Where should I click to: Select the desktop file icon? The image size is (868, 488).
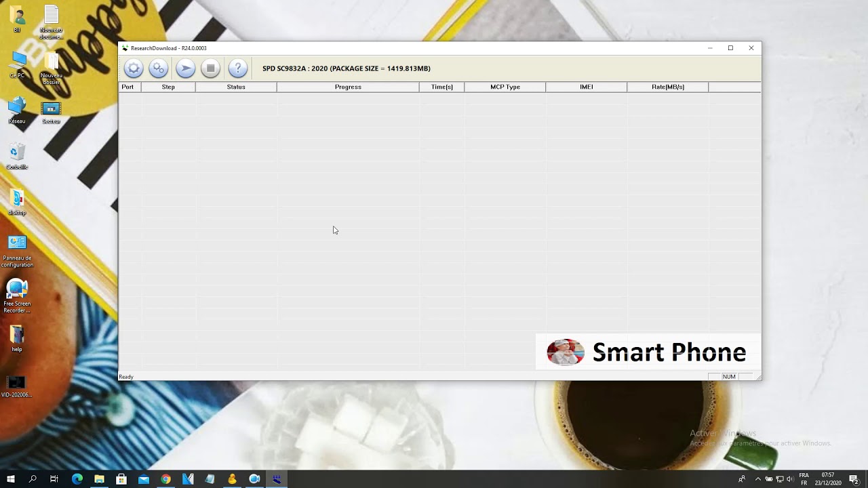(x=17, y=202)
